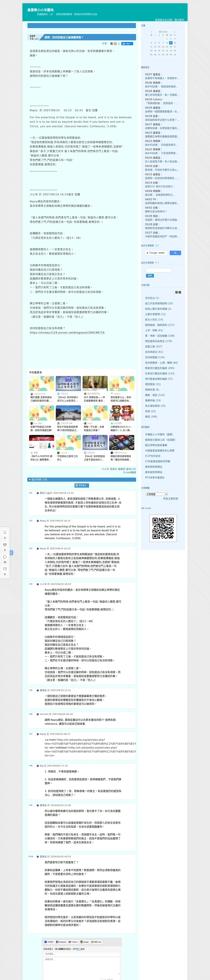Click the blog title 基督教小小羊園地
Viewport: 210px width, 980px height.
(x=40, y=10)
